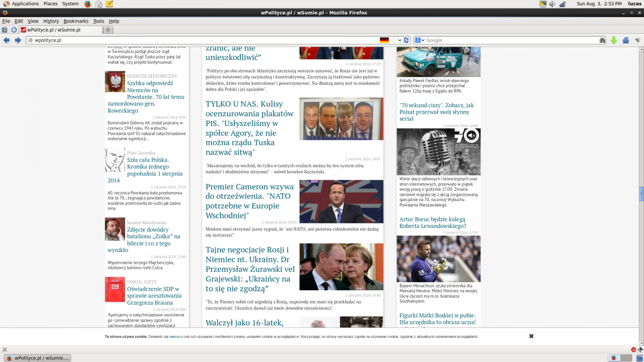644x362 pixels.
Task: Click the wPolityce.pl taskbar window button
Action: click(37, 358)
